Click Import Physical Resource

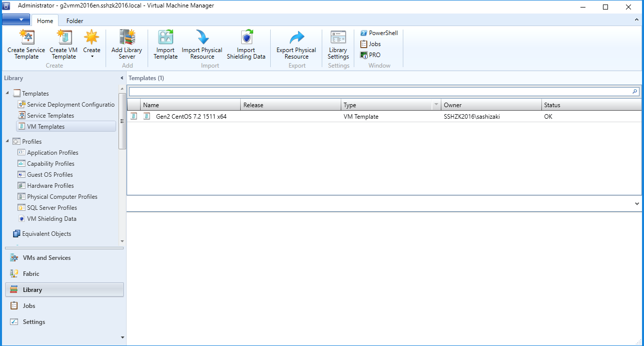coord(202,45)
